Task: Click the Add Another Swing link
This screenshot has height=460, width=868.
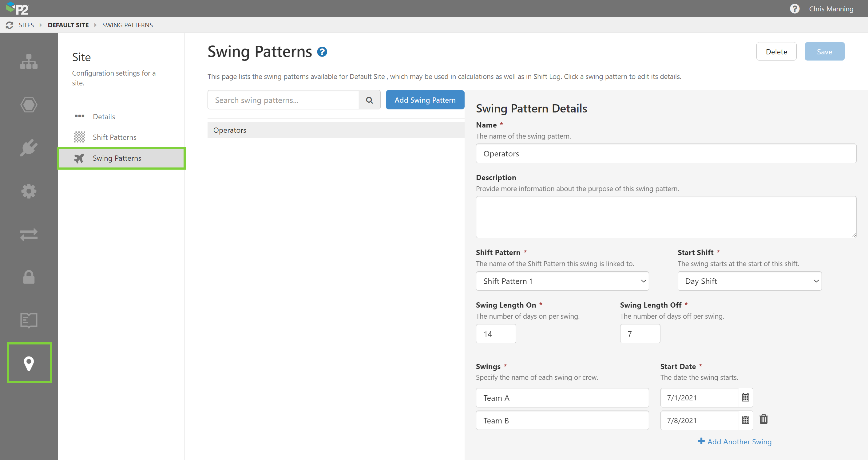Action: pos(735,442)
